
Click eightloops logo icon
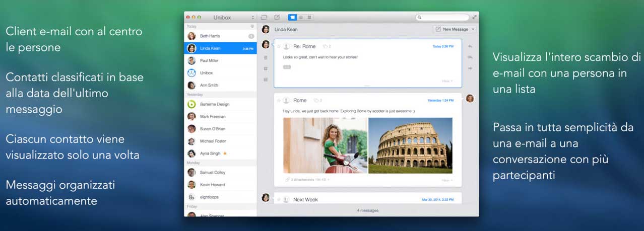click(x=191, y=197)
